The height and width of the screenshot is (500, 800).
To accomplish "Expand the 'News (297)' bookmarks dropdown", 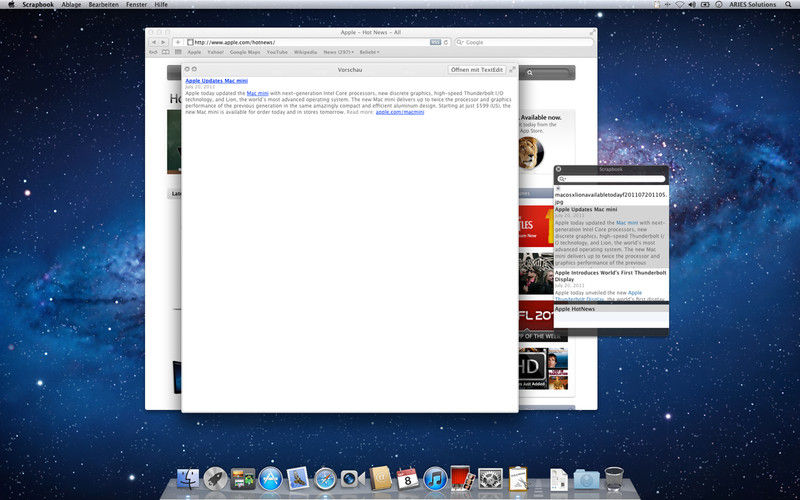I will (337, 52).
